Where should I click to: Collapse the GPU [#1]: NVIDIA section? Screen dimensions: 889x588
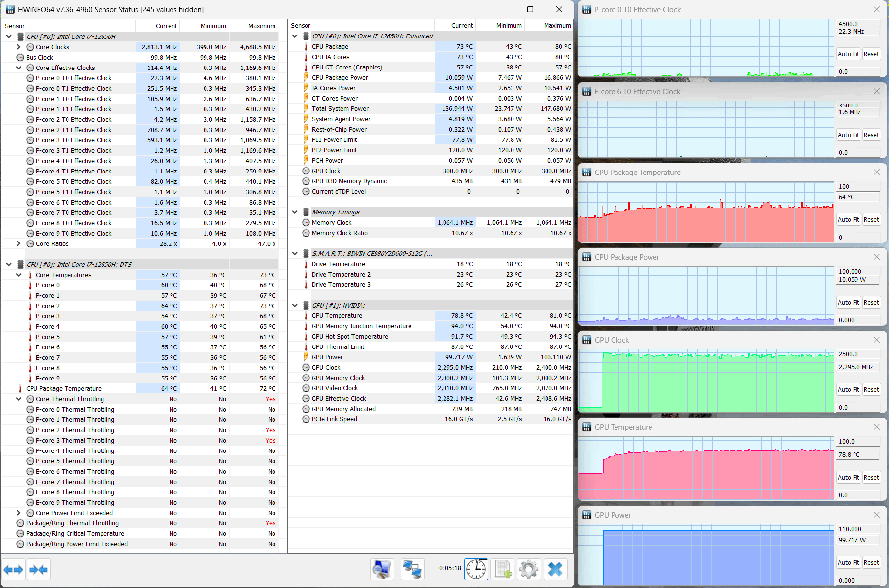295,305
